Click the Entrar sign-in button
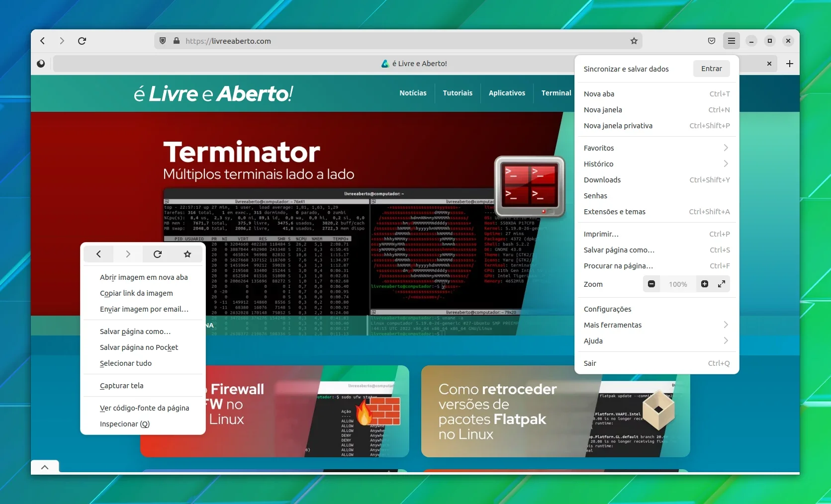Viewport: 831px width, 504px height. pos(712,69)
